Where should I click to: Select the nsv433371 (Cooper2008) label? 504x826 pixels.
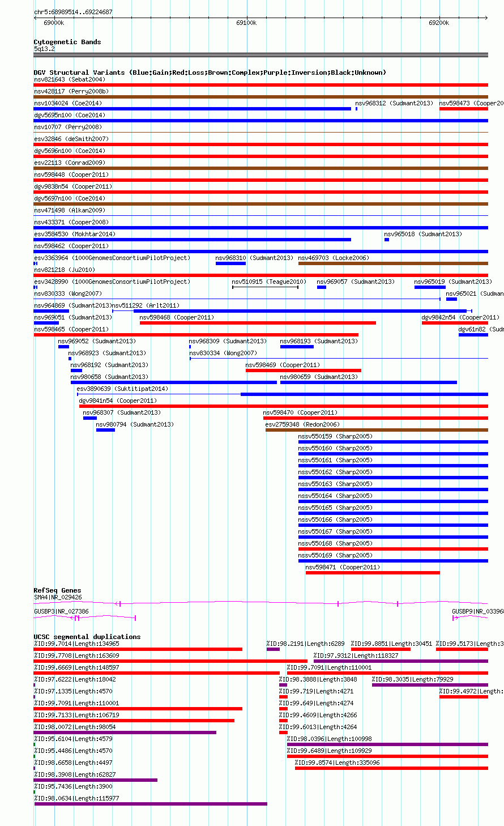point(71,222)
